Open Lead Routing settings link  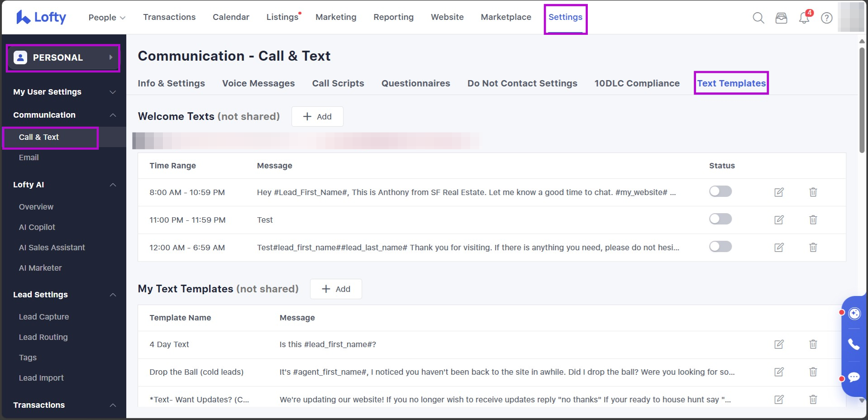point(43,337)
